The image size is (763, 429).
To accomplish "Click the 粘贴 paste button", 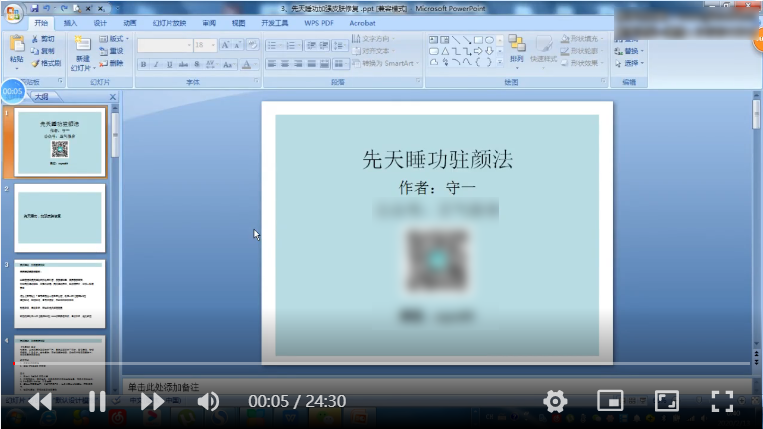I will (17, 50).
